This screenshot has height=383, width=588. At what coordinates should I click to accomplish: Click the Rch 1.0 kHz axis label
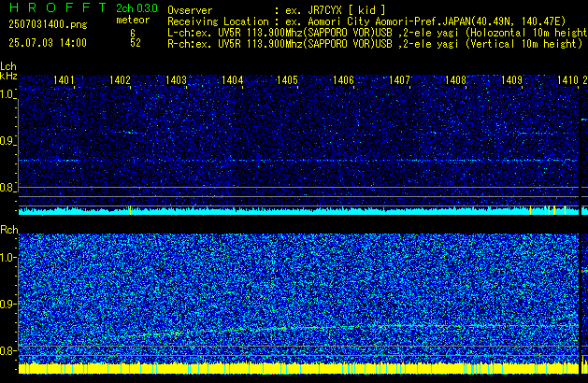click(x=7, y=258)
